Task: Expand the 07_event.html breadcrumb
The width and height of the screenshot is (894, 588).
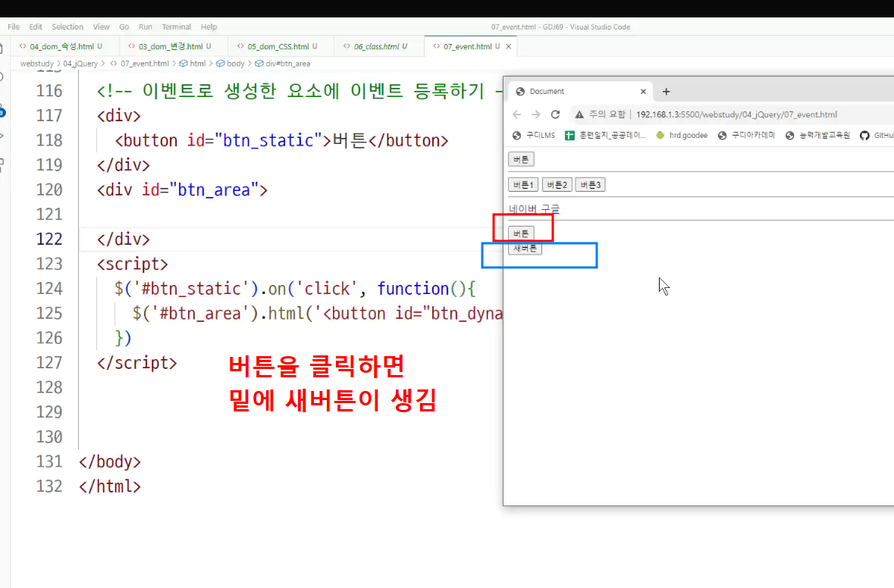Action: [140, 63]
